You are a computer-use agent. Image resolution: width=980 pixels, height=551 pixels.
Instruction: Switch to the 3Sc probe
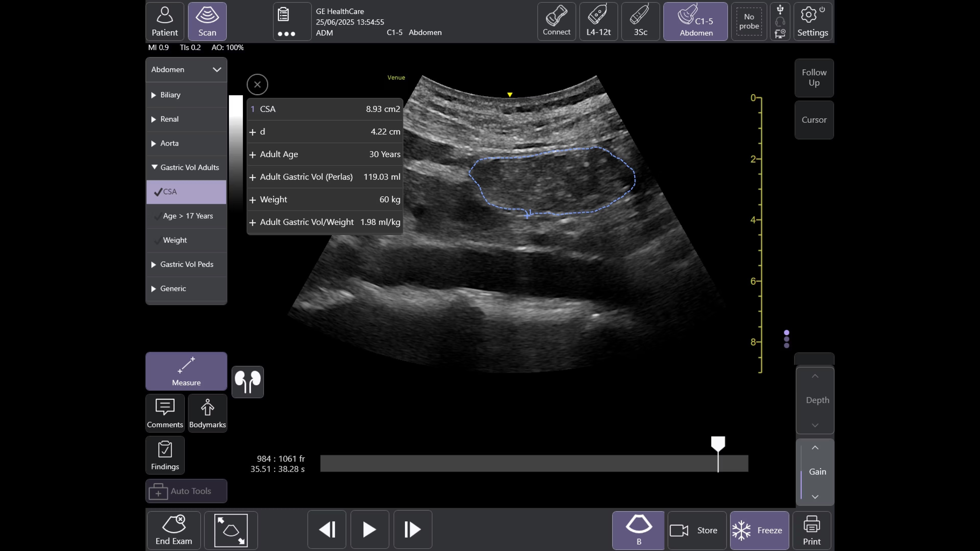point(640,22)
